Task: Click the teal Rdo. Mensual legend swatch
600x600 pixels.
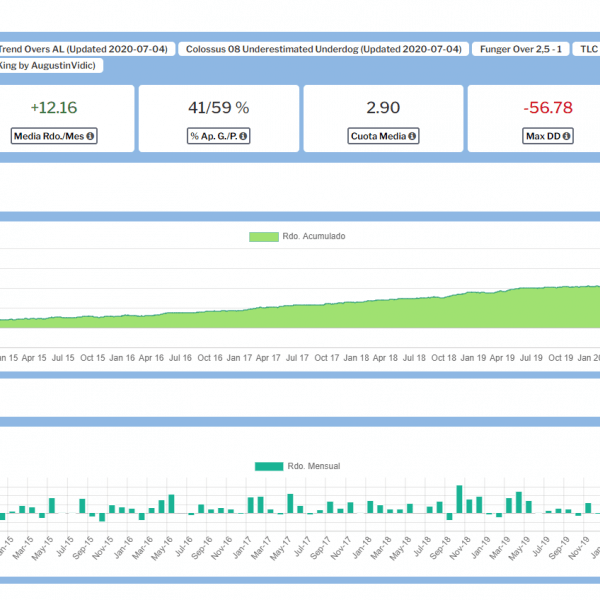Action: coord(268,466)
